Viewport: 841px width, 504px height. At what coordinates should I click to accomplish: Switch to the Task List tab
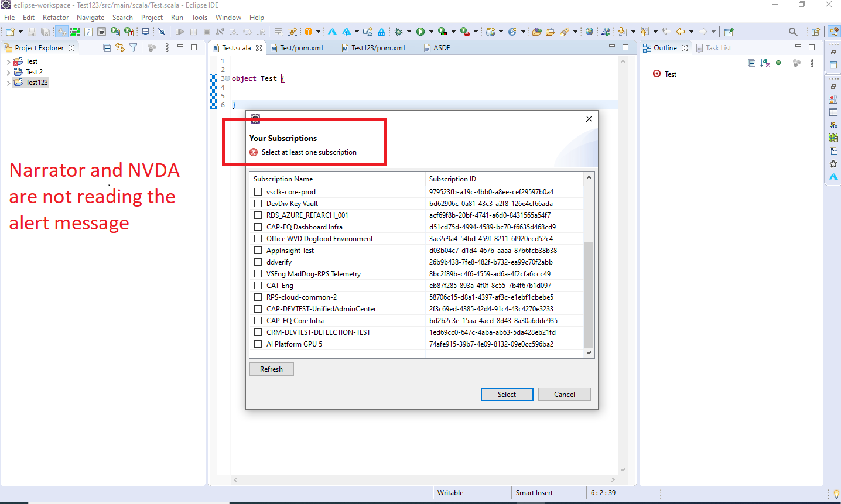713,48
